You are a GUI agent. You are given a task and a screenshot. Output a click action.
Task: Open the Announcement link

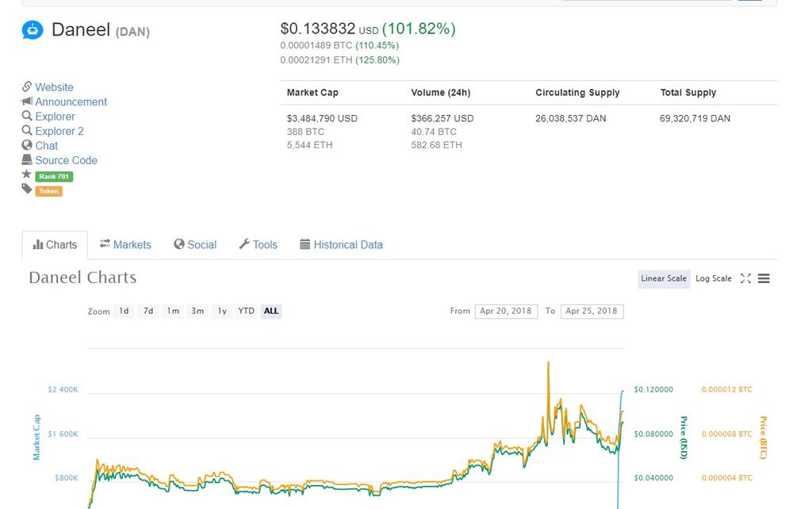[71, 102]
